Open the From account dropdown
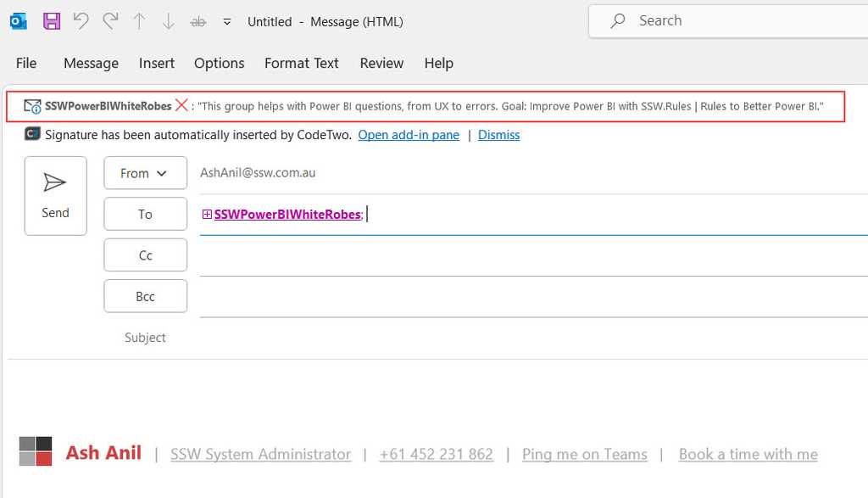 [x=145, y=173]
